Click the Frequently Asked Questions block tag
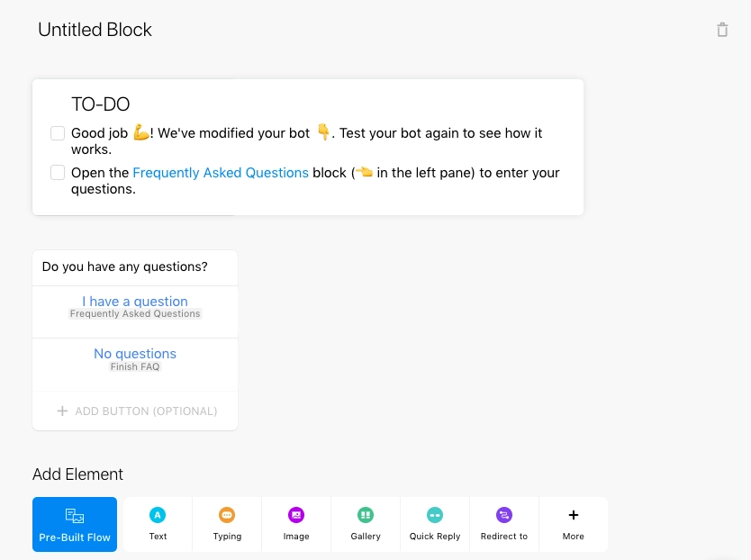 click(135, 314)
